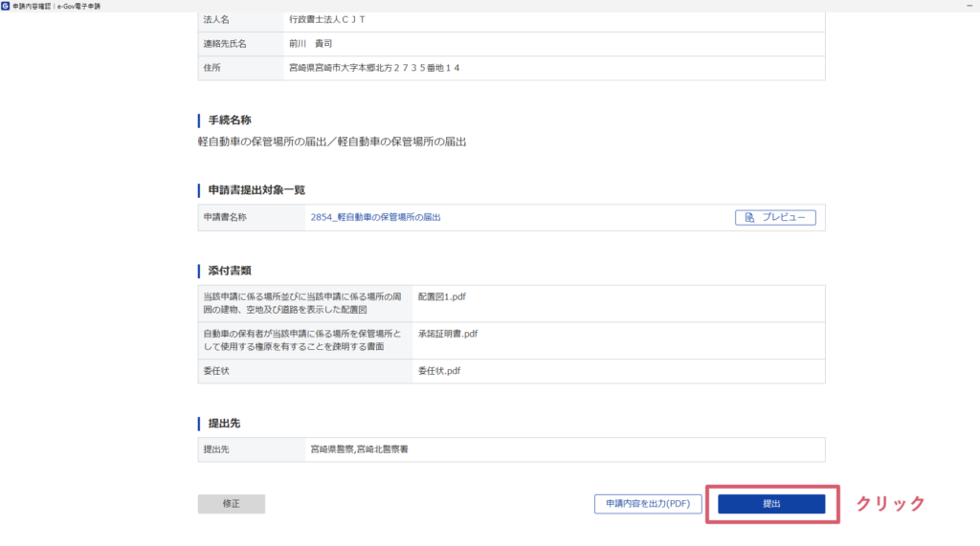Click the 添付書類 section heading

coord(230,271)
